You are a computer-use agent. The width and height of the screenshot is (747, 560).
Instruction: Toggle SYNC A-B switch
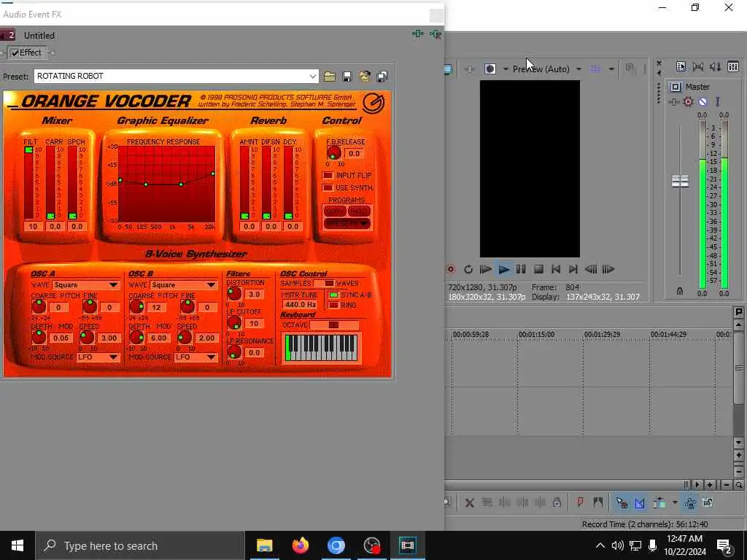tap(333, 295)
